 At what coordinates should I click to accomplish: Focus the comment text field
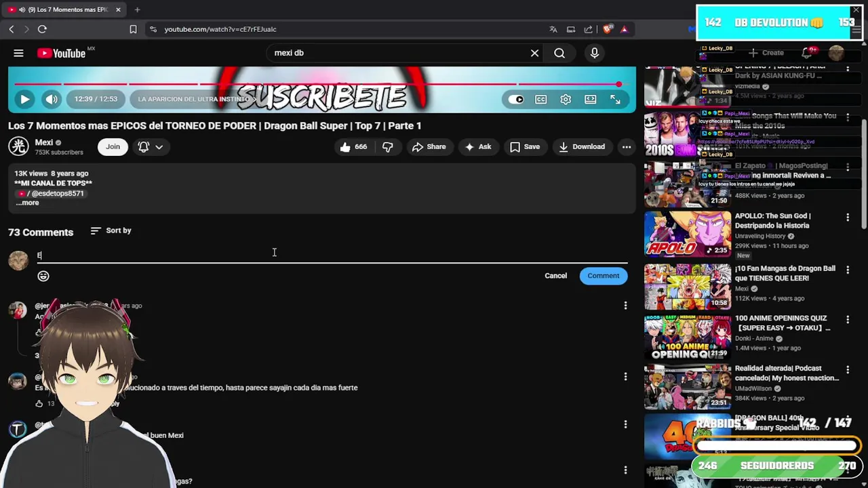(332, 256)
